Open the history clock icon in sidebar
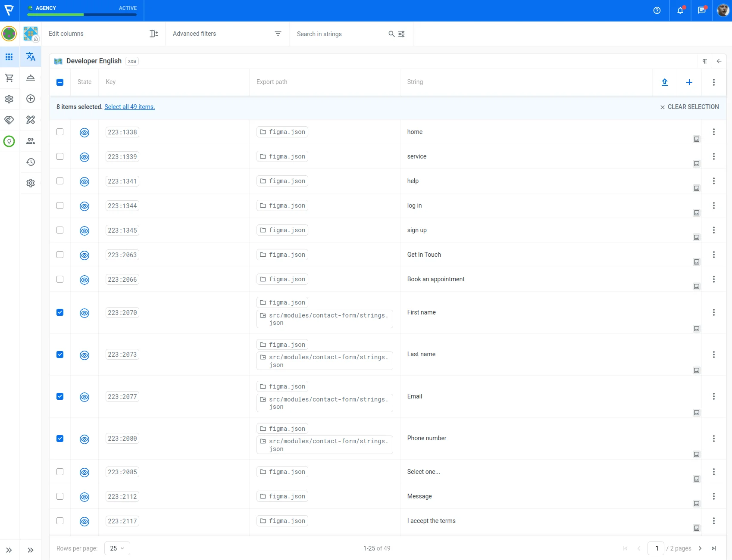This screenshot has height=560, width=732. 31,162
